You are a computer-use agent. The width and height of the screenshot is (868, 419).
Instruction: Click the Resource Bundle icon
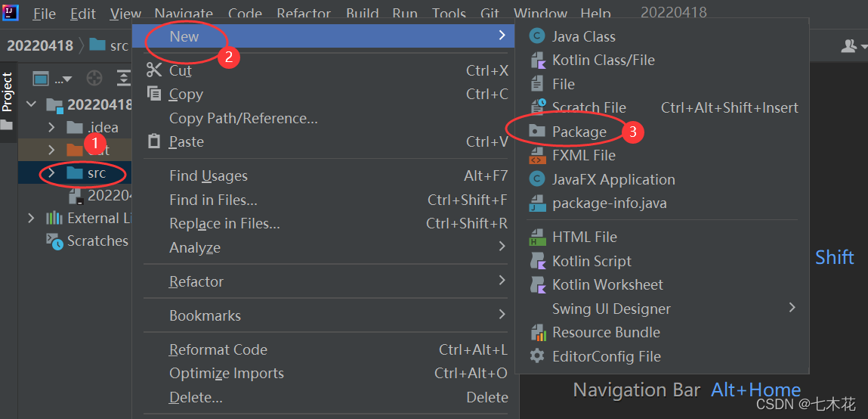point(538,333)
